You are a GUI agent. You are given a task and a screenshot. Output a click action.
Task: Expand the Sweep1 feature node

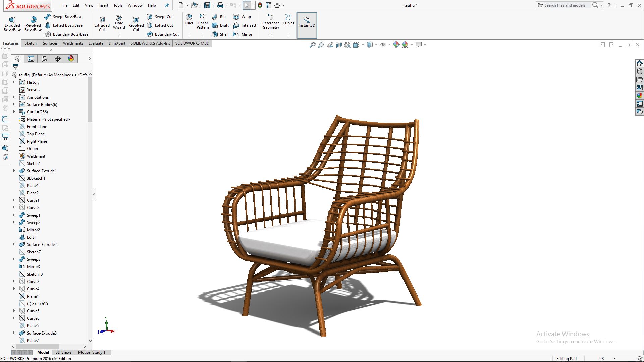(x=14, y=215)
